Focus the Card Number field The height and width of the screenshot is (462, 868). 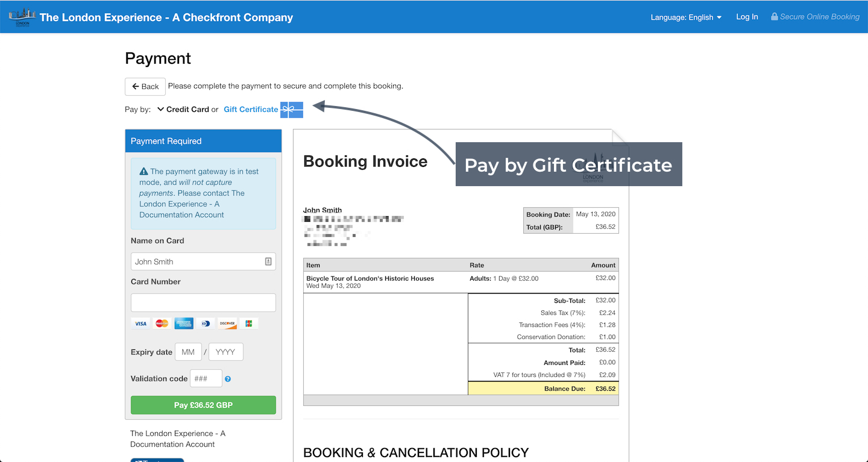click(x=203, y=302)
